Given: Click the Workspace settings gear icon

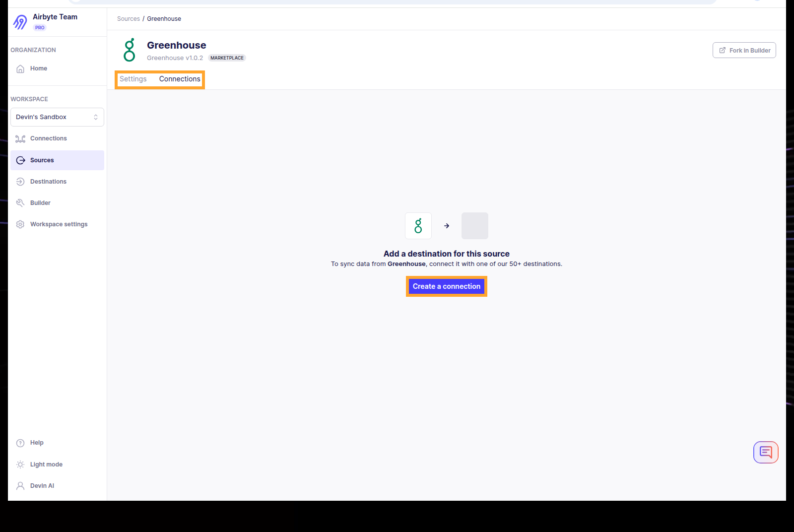Looking at the screenshot, I should pyautogui.click(x=20, y=224).
